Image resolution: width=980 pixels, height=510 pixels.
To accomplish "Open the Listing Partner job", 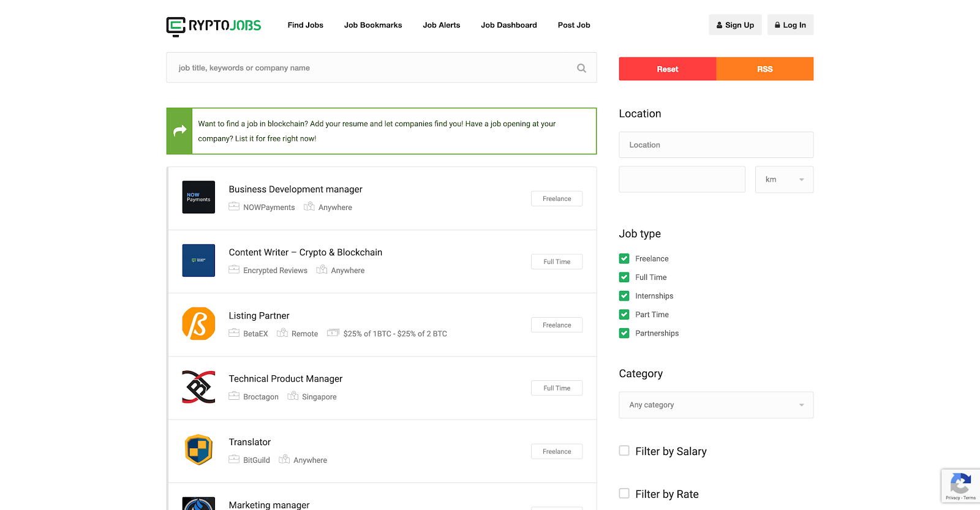I will [x=259, y=316].
